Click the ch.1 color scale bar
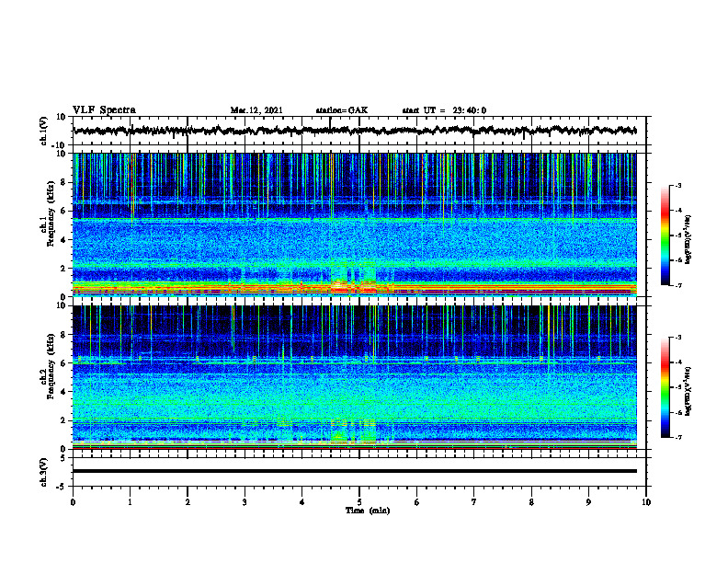 665,236
